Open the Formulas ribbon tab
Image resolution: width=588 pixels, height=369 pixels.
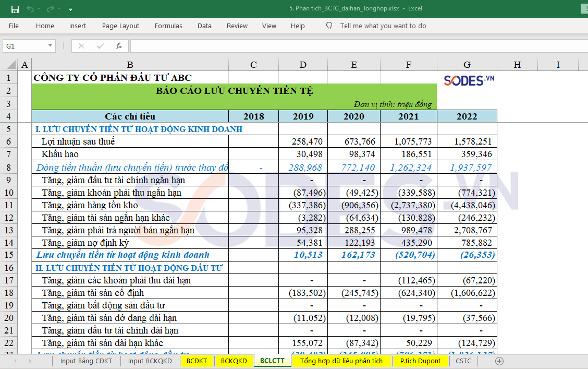tap(168, 26)
